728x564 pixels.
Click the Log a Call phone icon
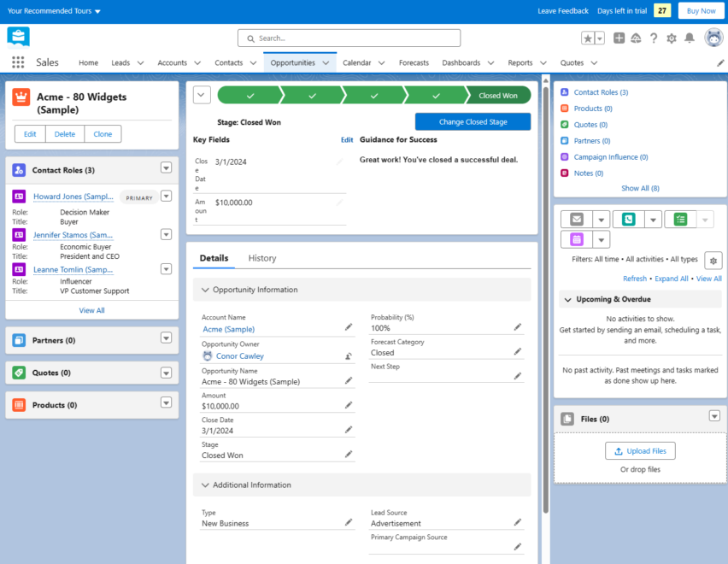coord(630,219)
